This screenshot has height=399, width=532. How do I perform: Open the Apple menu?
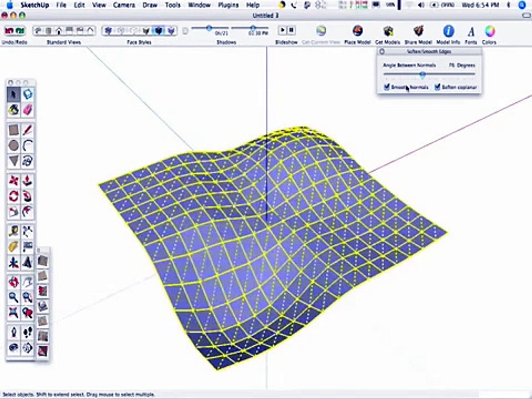[x=10, y=5]
